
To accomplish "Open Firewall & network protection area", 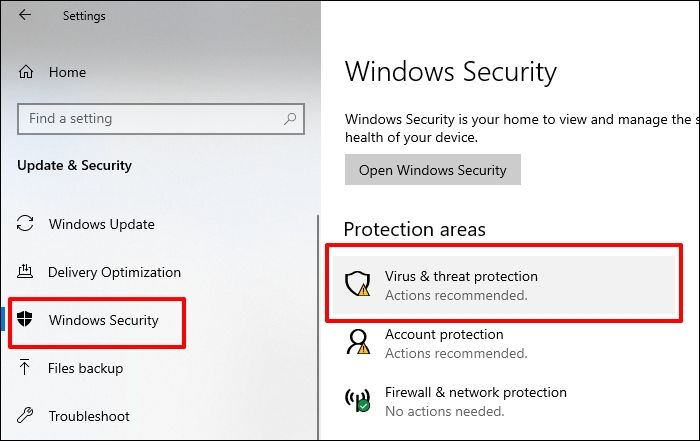I will pyautogui.click(x=475, y=392).
